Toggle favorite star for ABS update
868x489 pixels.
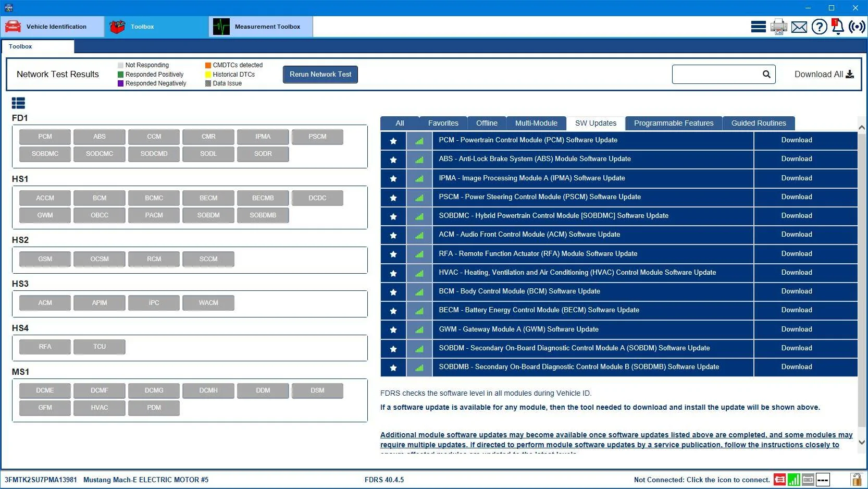pos(393,159)
